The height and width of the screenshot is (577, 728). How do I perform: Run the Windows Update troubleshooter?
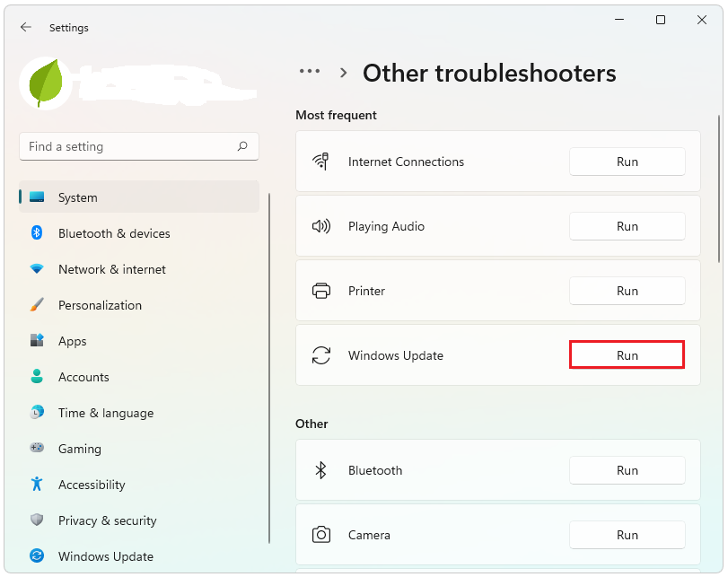(627, 355)
